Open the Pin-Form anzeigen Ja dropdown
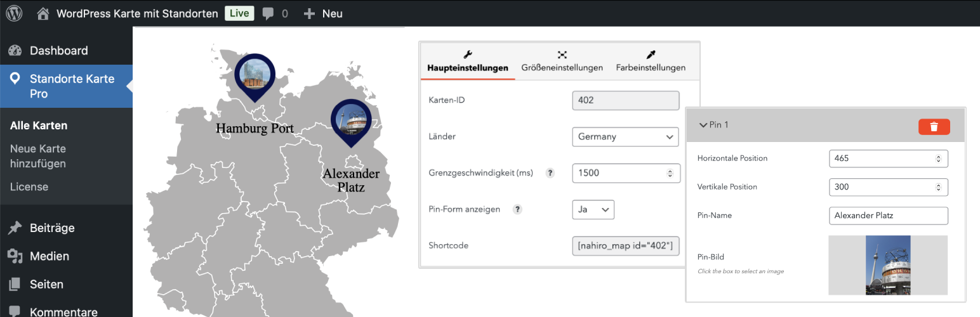Viewport: 980px width, 317px height. 593,209
